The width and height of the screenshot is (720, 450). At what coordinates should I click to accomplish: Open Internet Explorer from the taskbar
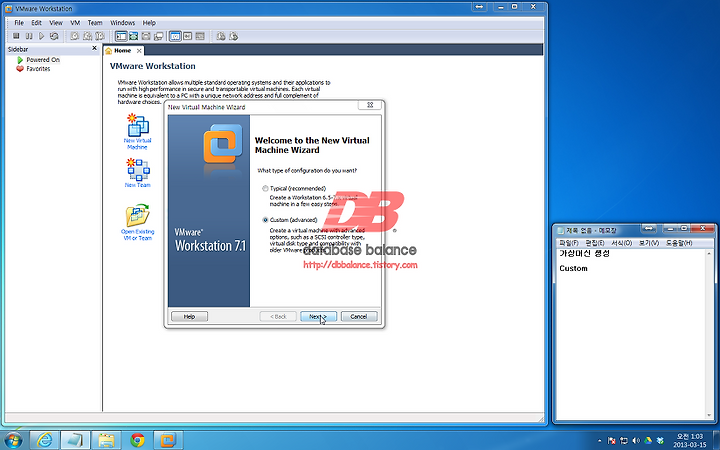pos(45,440)
